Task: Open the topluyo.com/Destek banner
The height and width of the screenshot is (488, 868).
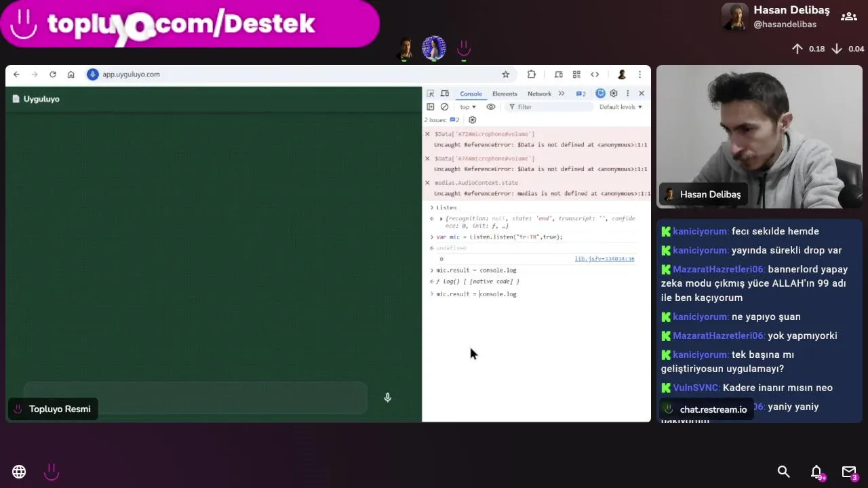Action: coord(189,24)
